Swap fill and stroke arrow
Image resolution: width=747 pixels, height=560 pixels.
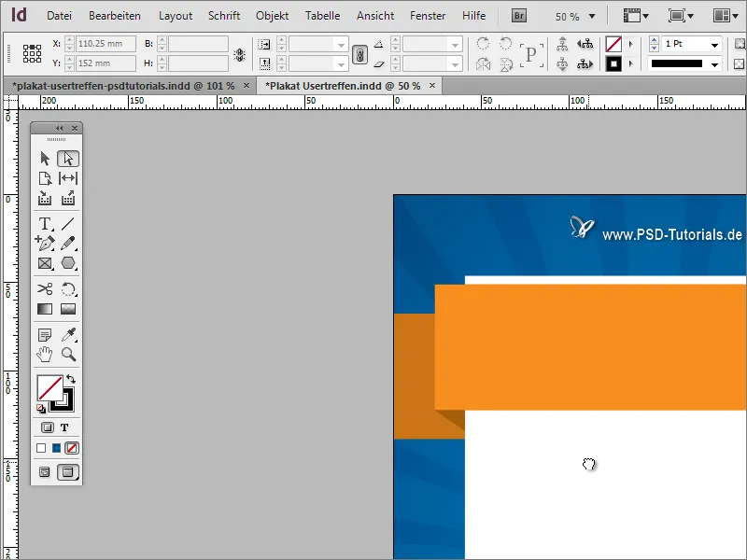pyautogui.click(x=71, y=379)
